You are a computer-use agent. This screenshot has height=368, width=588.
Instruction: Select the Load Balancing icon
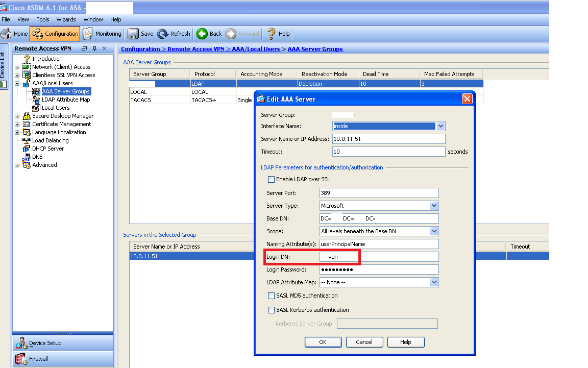[26, 141]
